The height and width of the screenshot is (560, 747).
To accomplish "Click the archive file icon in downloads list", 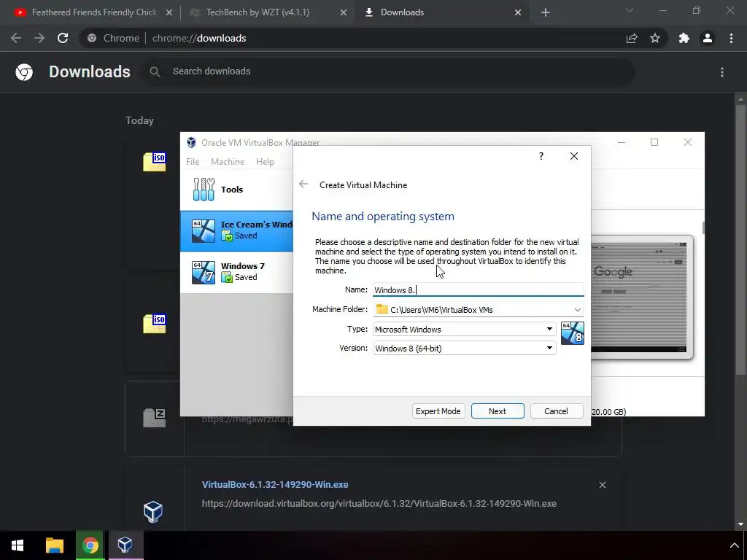I will click(x=155, y=418).
